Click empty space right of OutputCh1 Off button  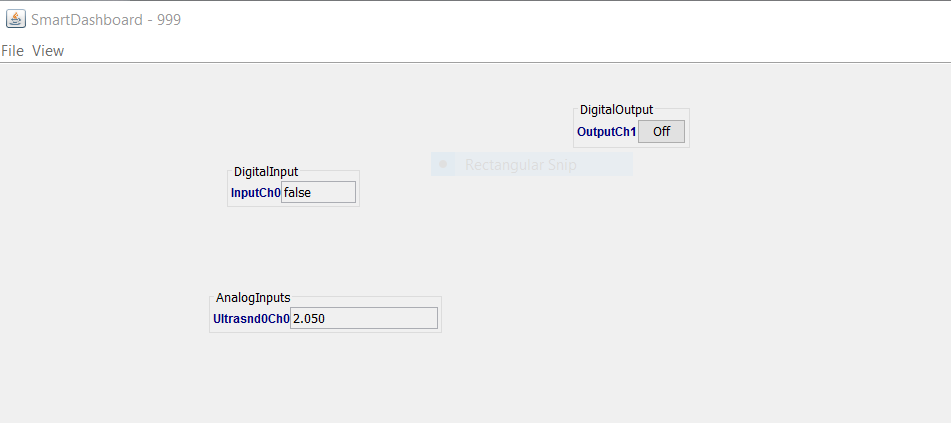(800, 132)
